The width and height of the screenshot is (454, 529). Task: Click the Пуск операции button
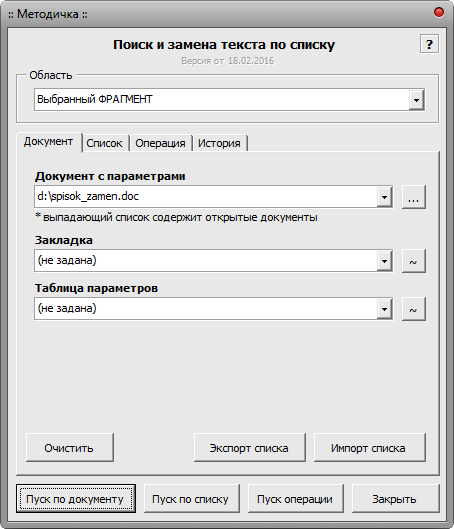coord(295,499)
